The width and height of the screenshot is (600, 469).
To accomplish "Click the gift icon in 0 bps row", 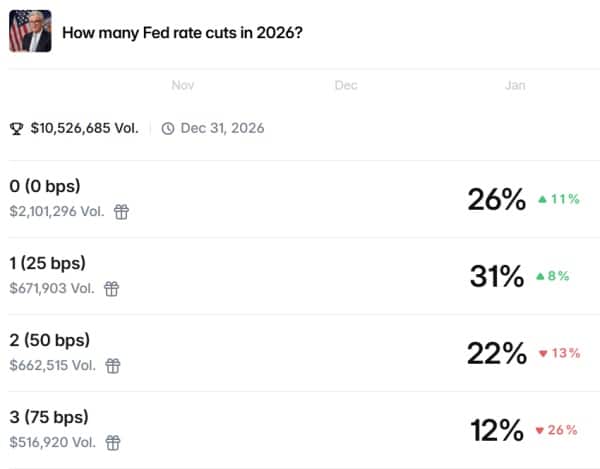I will tap(121, 212).
